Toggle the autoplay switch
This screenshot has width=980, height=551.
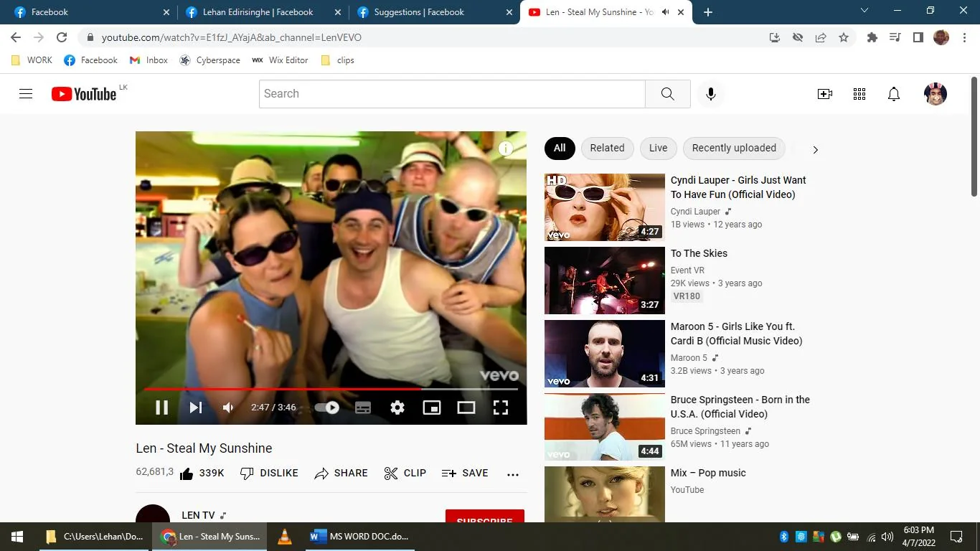pos(327,408)
